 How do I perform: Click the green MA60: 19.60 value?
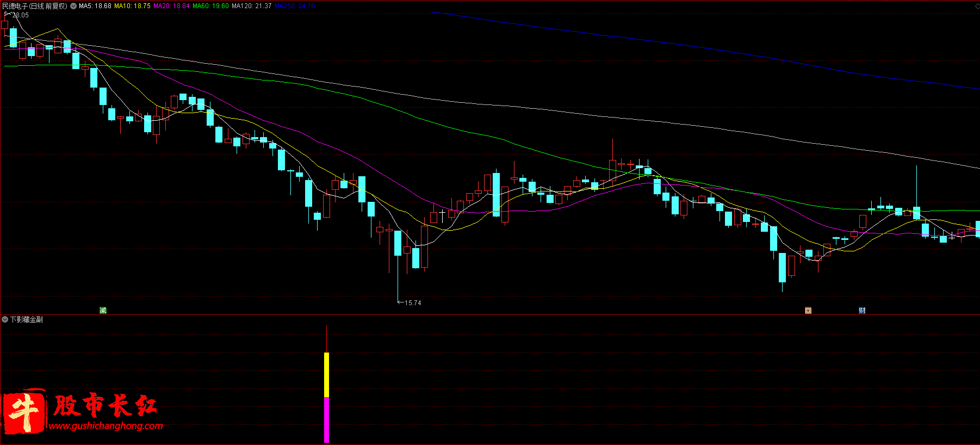(x=210, y=6)
